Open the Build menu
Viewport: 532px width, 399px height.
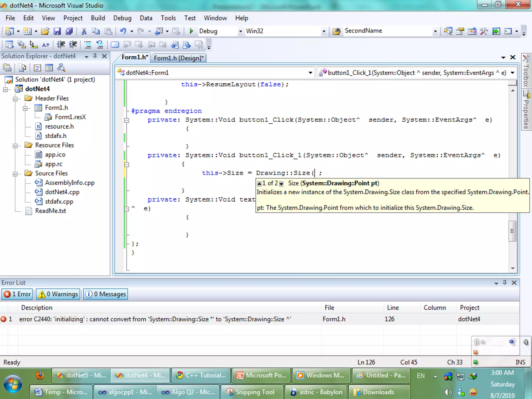click(x=98, y=18)
